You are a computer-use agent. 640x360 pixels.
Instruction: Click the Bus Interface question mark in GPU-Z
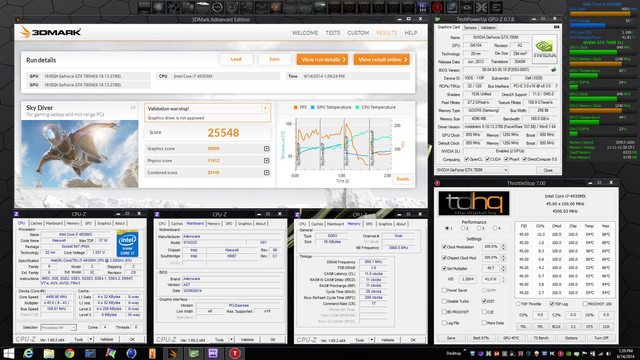pyautogui.click(x=556, y=86)
